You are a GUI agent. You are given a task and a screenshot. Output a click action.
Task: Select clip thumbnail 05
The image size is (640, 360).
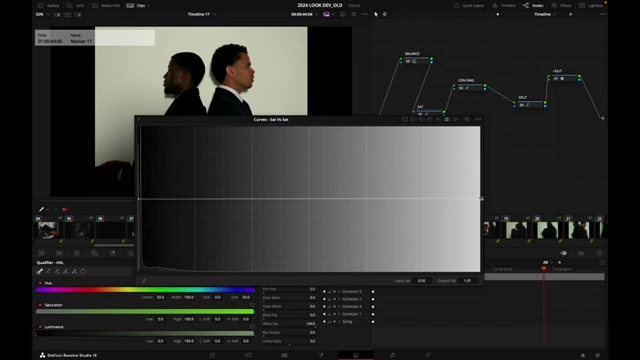[79, 230]
